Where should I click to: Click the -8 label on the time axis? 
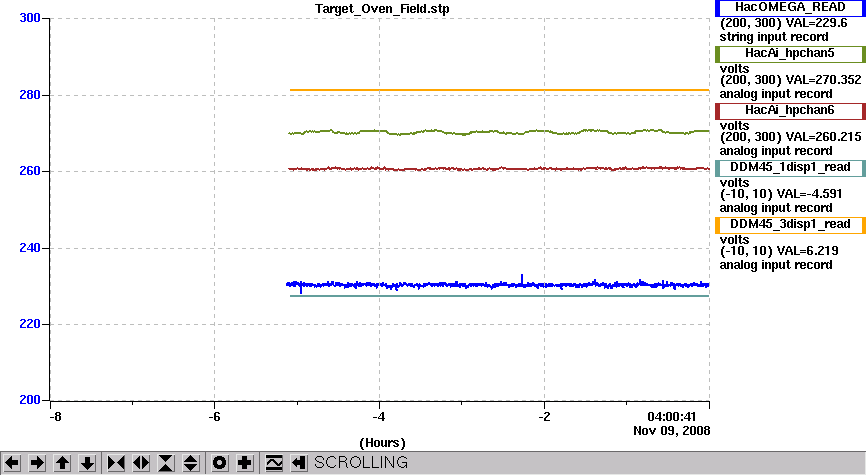(54, 417)
